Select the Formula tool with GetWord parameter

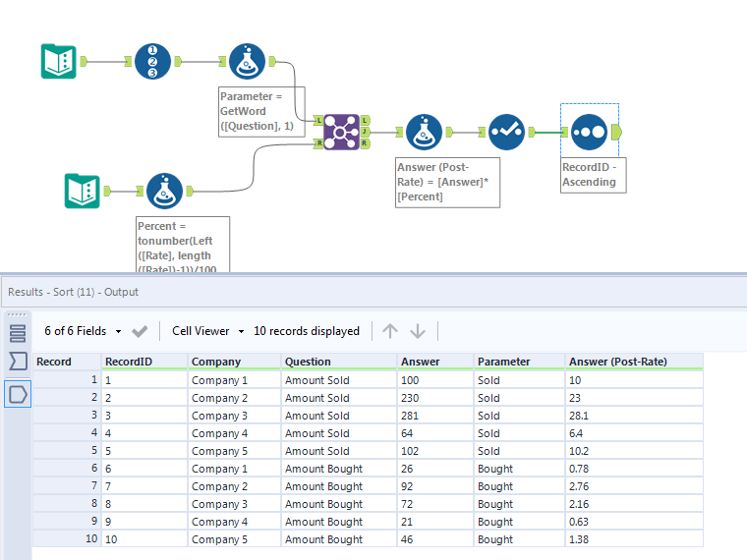pos(247,62)
